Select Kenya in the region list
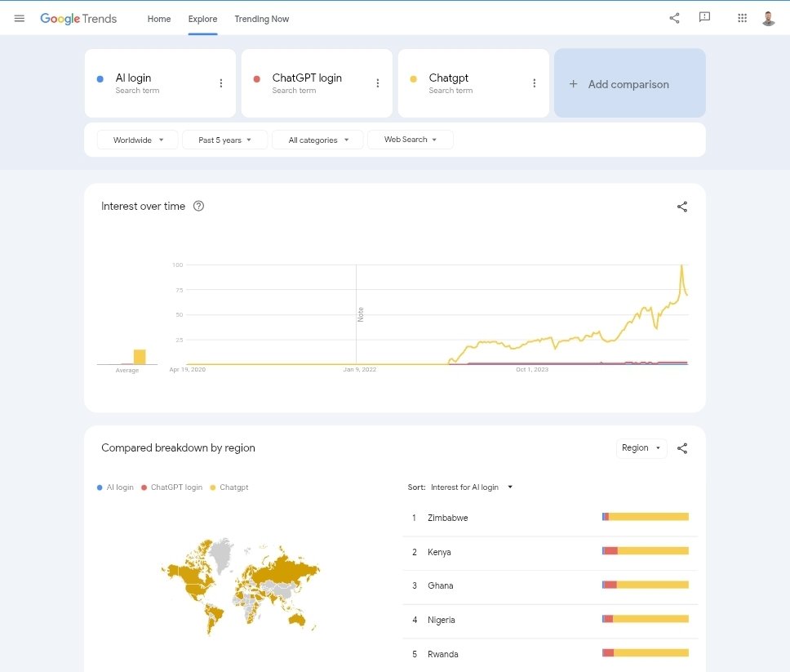The width and height of the screenshot is (790, 672). click(550, 552)
